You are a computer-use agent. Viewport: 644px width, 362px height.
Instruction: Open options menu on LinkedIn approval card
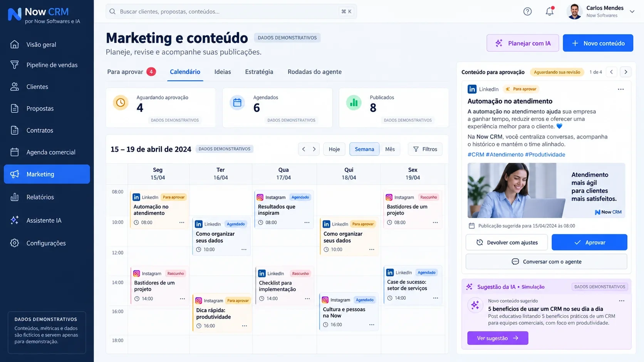click(x=621, y=89)
